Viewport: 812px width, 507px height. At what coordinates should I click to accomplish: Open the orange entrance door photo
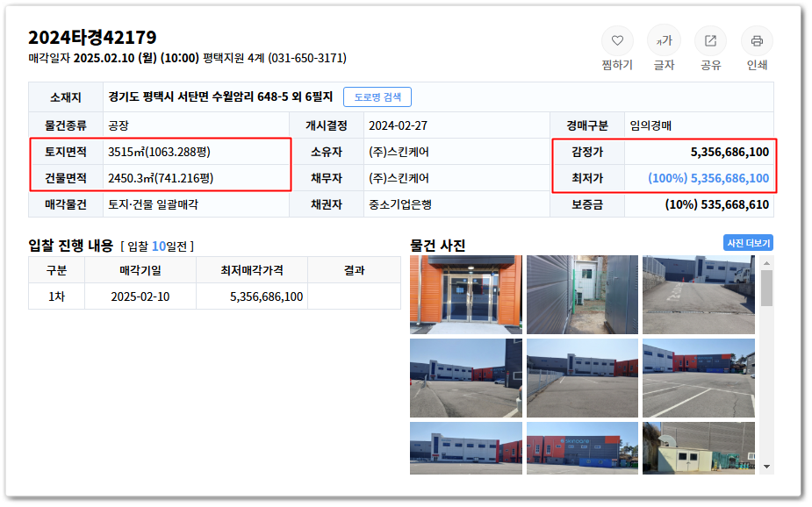click(x=465, y=295)
